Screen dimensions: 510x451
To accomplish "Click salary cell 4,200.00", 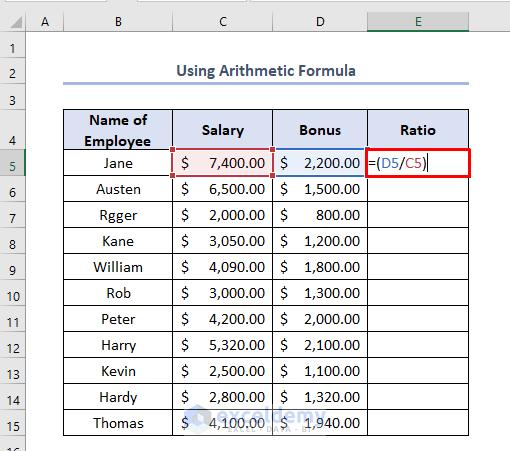I will coord(223,319).
